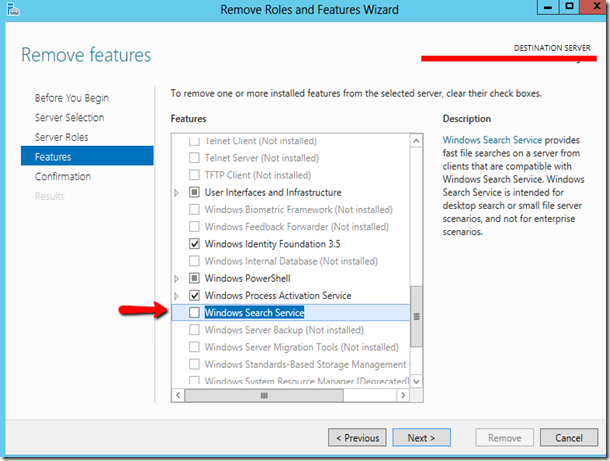Select the Windows Search Service label
This screenshot has width=610, height=461.
point(254,312)
